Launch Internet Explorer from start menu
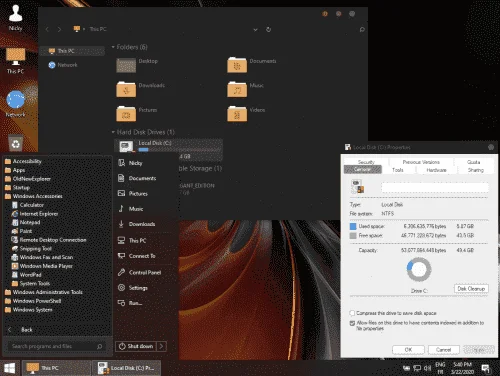Image resolution: width=500 pixels, height=376 pixels. coord(35,214)
